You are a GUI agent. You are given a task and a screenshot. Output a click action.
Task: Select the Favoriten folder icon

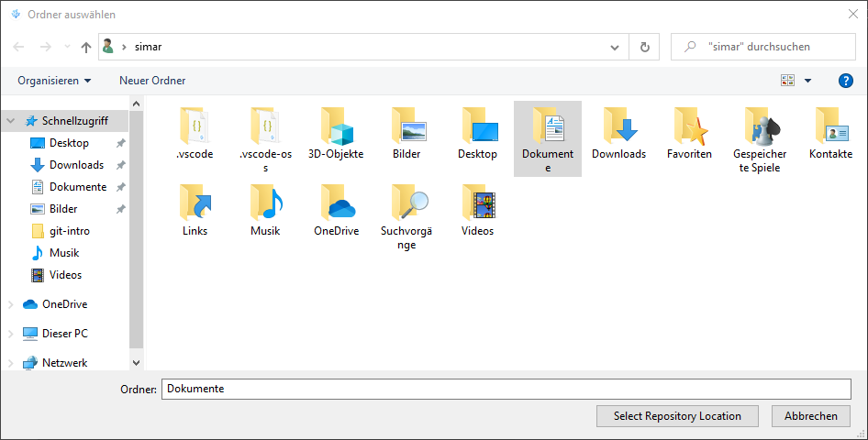tap(690, 126)
